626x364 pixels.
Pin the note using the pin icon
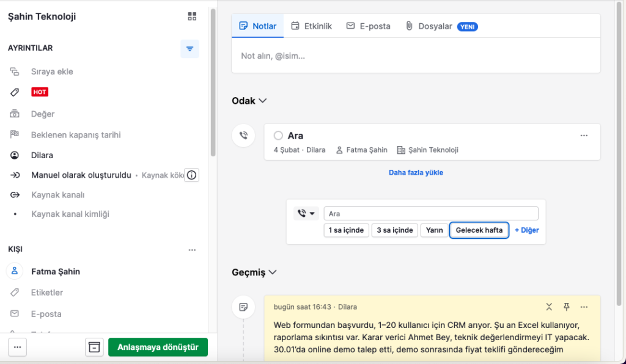[566, 307]
